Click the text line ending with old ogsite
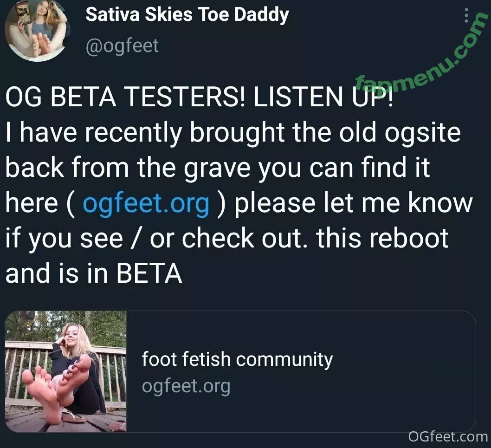This screenshot has height=448, width=491. pos(233,132)
